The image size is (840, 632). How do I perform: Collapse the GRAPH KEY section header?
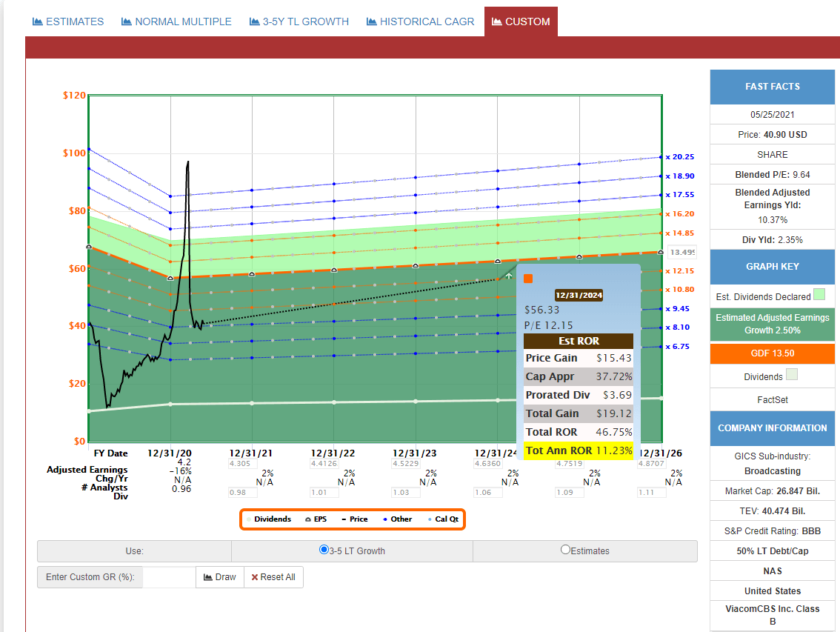click(772, 267)
